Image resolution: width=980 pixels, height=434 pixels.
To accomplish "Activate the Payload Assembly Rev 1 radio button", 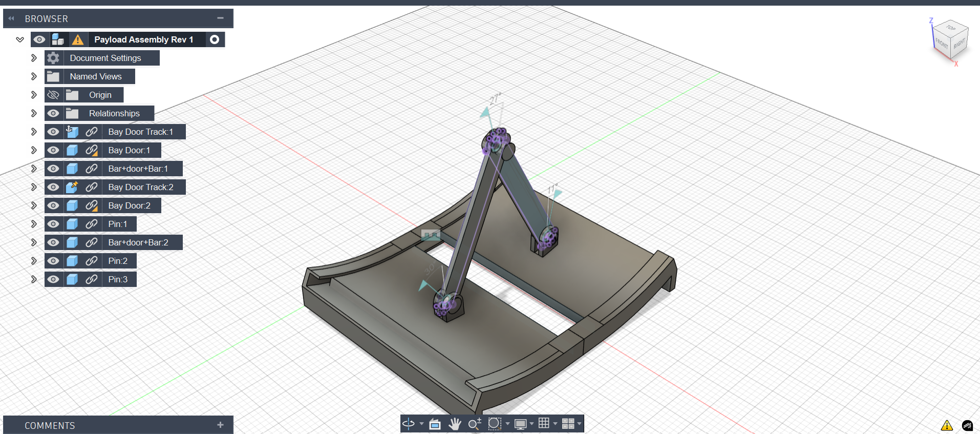I will (215, 39).
